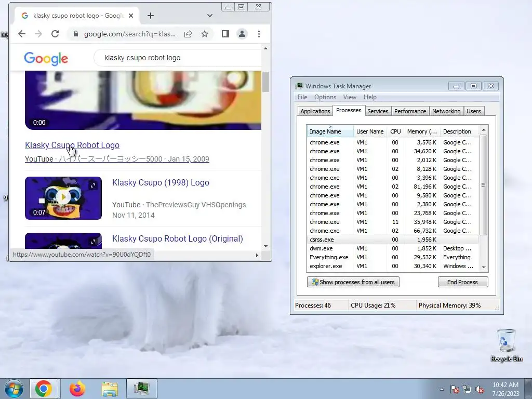Viewport: 532px width, 399px height.
Task: Select the csrss.exe process row
Action: [393, 240]
